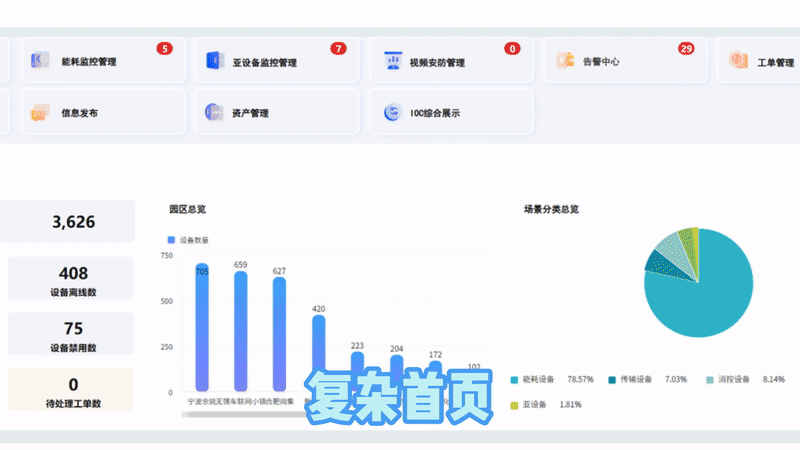Open the 工单管理 module icon
The height and width of the screenshot is (450, 800).
point(738,60)
